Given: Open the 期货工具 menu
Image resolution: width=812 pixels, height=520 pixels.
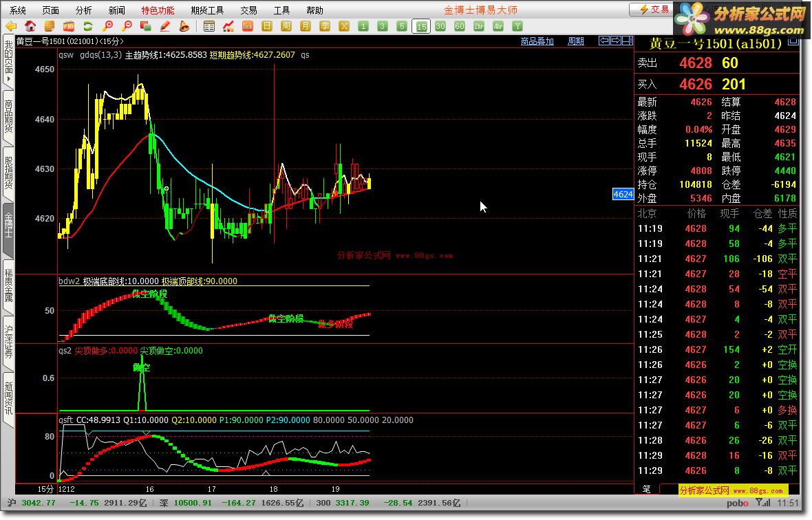Looking at the screenshot, I should [207, 10].
